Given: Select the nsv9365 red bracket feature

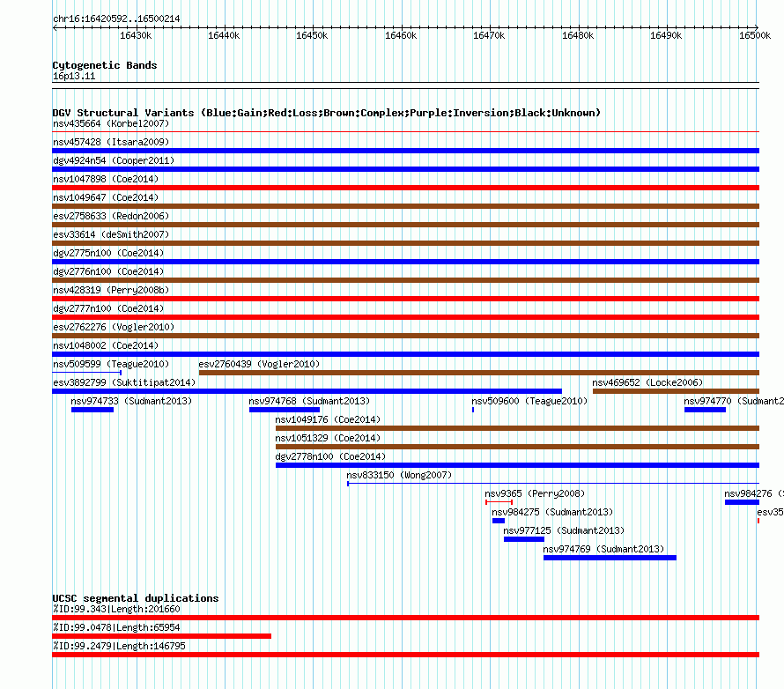Looking at the screenshot, I should pos(499,502).
